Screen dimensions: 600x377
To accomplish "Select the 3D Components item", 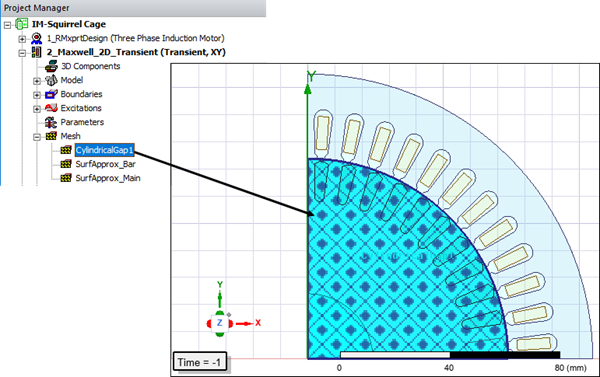I will [91, 66].
